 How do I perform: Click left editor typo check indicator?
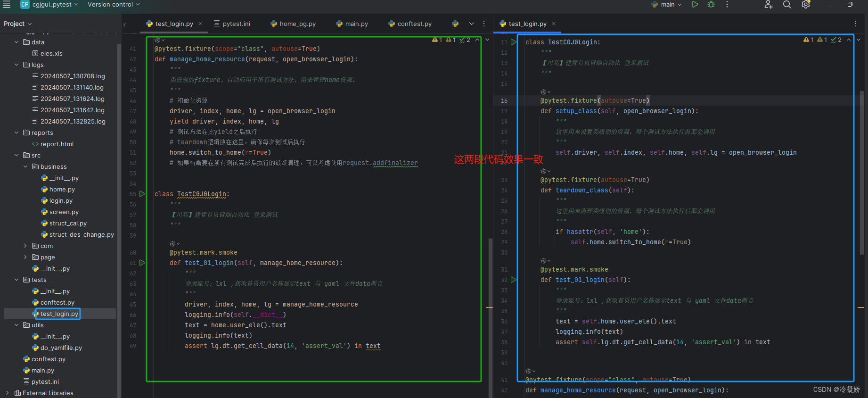tap(465, 40)
